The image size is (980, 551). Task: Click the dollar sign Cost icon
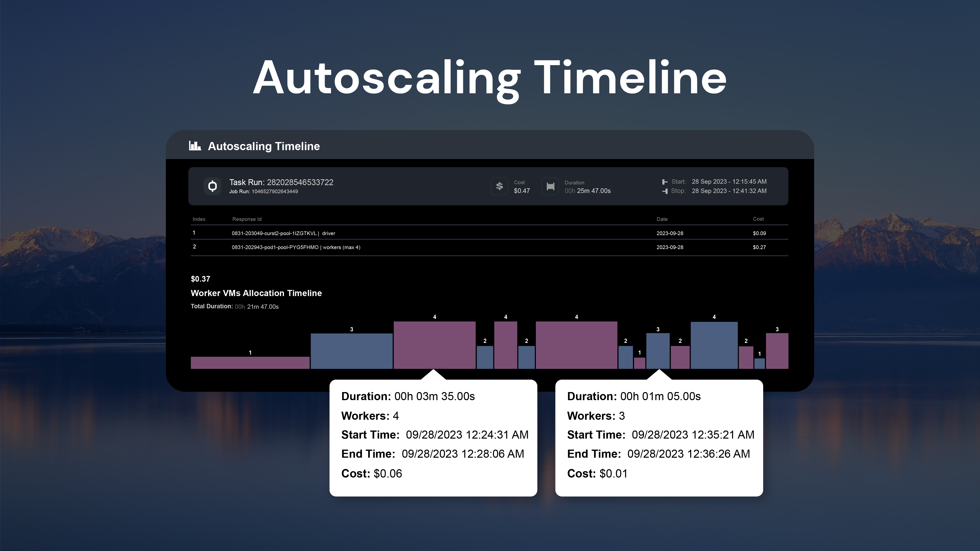click(500, 186)
